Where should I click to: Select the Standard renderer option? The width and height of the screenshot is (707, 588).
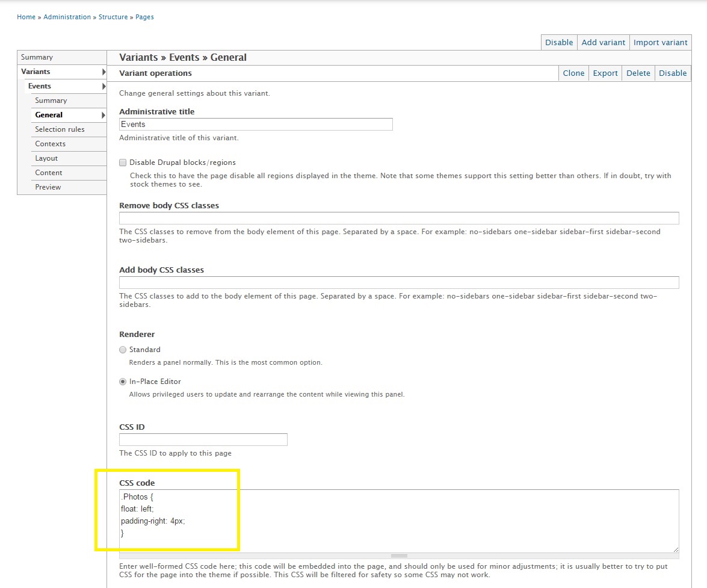123,350
